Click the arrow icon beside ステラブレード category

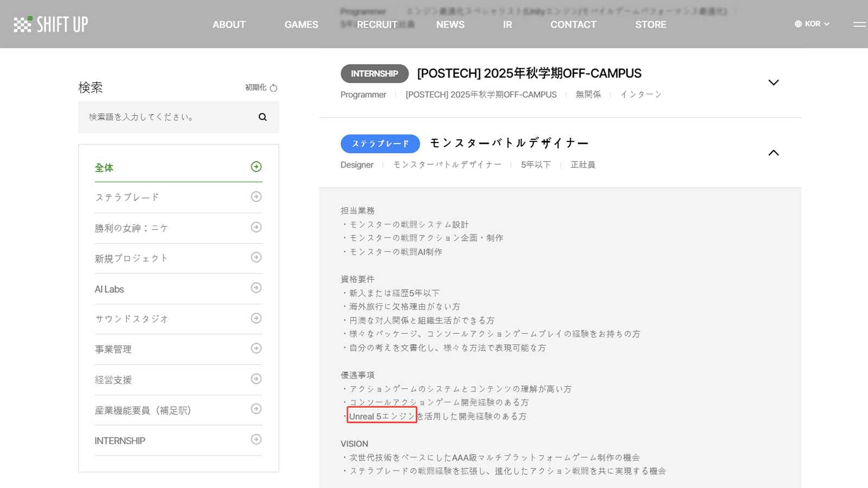[x=256, y=197]
